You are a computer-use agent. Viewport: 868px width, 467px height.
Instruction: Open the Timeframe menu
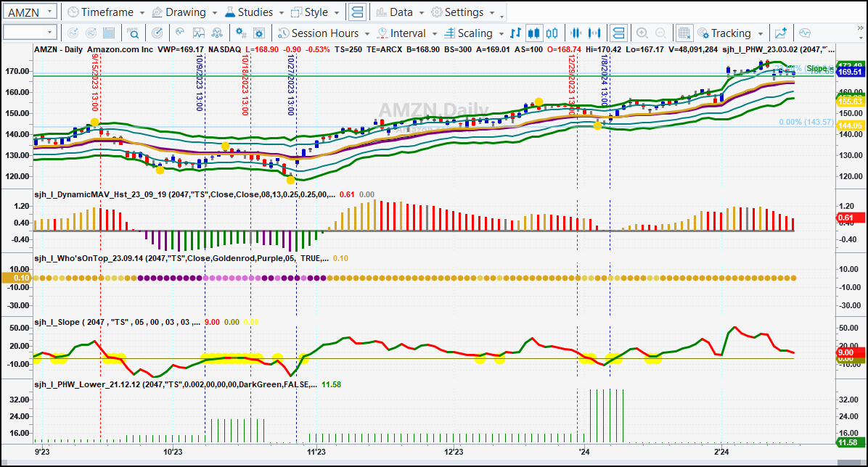point(106,12)
